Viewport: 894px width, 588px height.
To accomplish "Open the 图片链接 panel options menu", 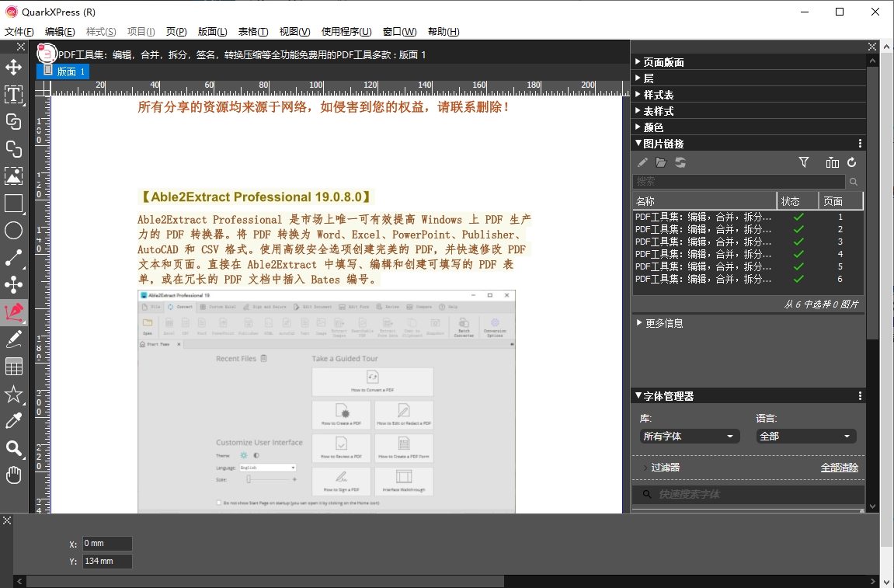I will tap(860, 144).
